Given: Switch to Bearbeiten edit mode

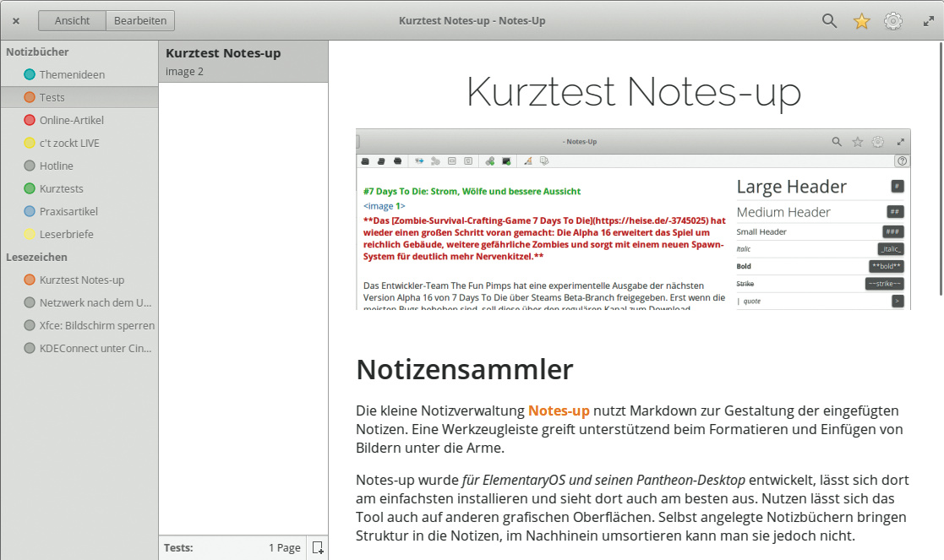Looking at the screenshot, I should pos(140,21).
